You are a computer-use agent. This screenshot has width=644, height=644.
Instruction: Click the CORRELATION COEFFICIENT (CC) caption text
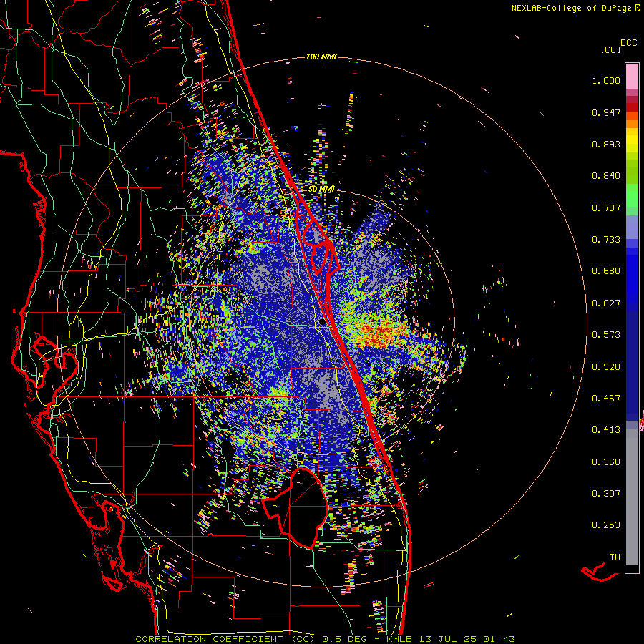coord(225,639)
